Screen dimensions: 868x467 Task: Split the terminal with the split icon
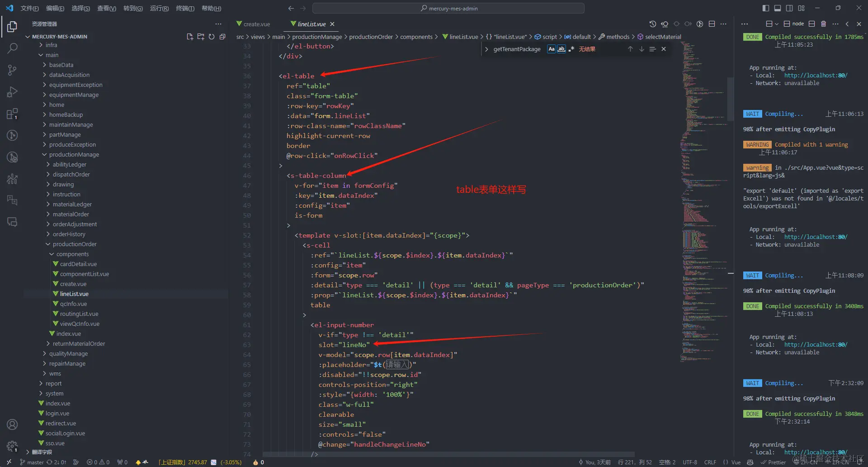click(811, 24)
